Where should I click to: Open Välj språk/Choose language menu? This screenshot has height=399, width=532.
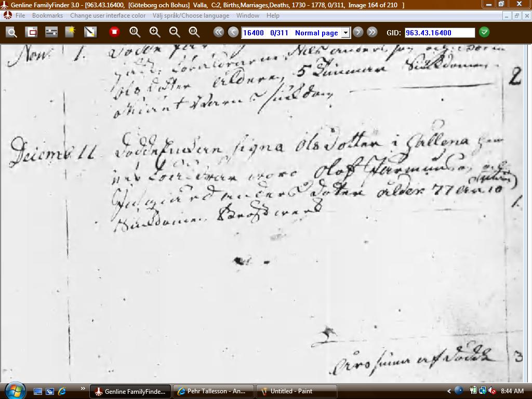(191, 16)
